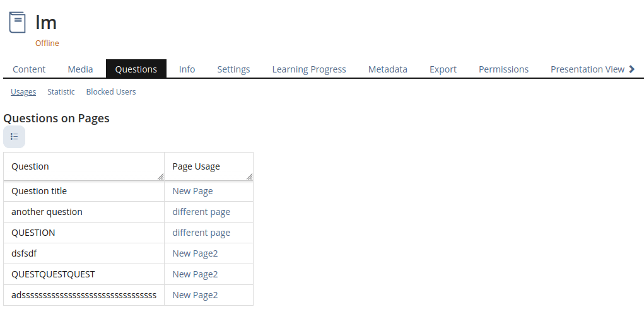Viewport: 644px width, 319px height.
Task: Open the list view options icon
Action: pyautogui.click(x=14, y=137)
